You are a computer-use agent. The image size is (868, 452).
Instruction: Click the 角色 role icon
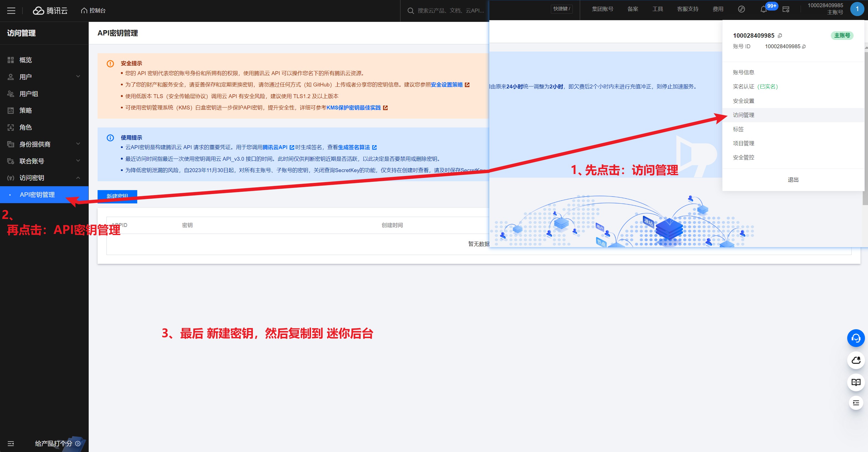pos(11,127)
